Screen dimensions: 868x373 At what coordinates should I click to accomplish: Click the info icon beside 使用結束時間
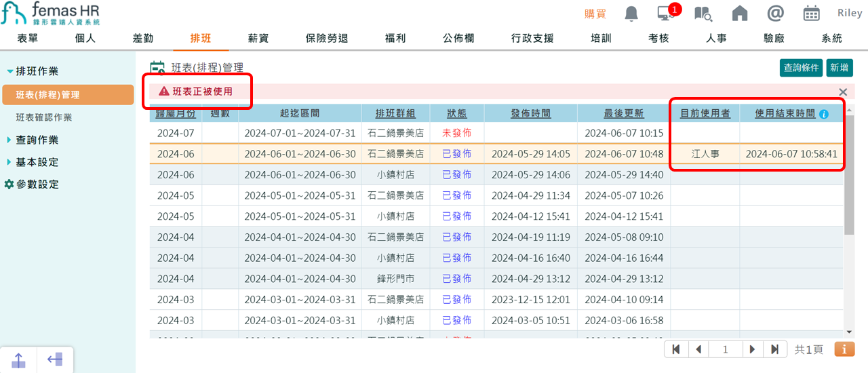coord(824,114)
